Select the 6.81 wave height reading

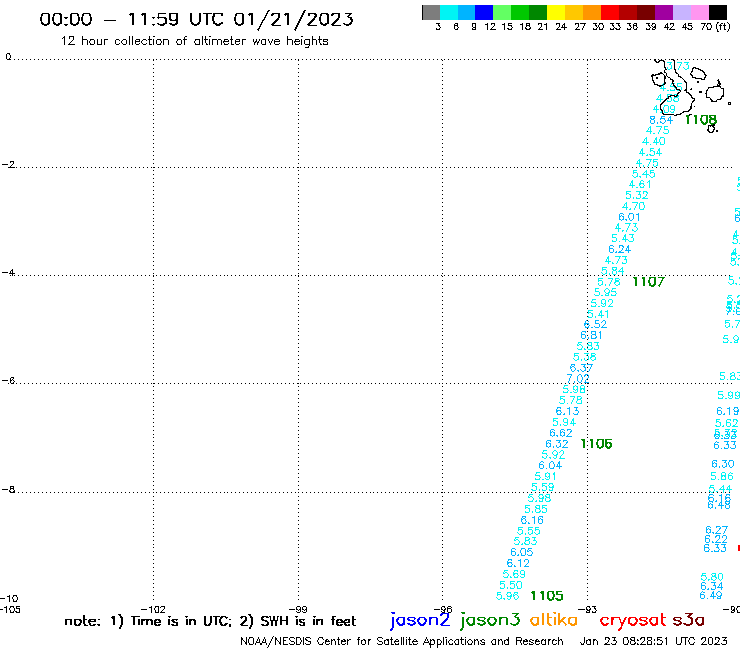coord(591,335)
